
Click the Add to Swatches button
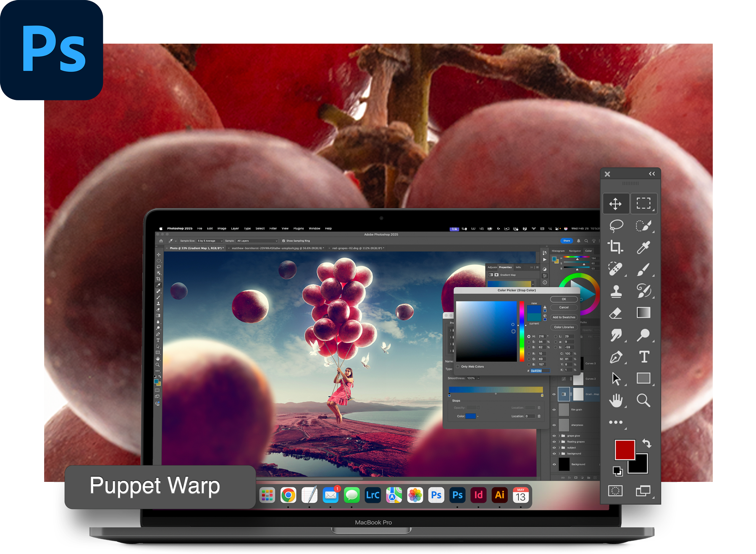pos(564,317)
